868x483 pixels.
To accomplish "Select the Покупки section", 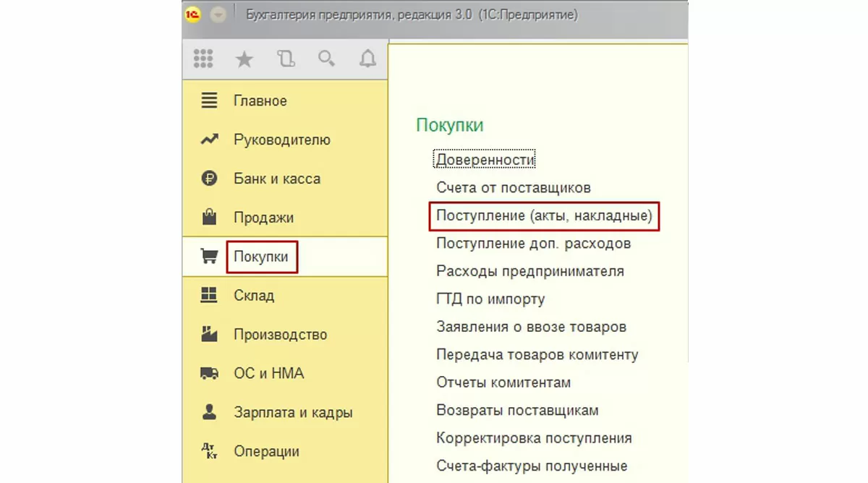I will (285, 257).
